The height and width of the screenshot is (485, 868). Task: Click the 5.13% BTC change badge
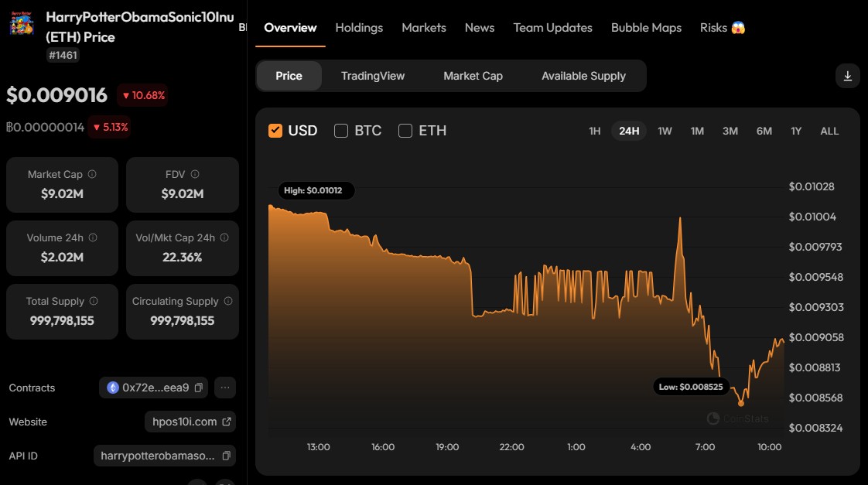point(110,128)
